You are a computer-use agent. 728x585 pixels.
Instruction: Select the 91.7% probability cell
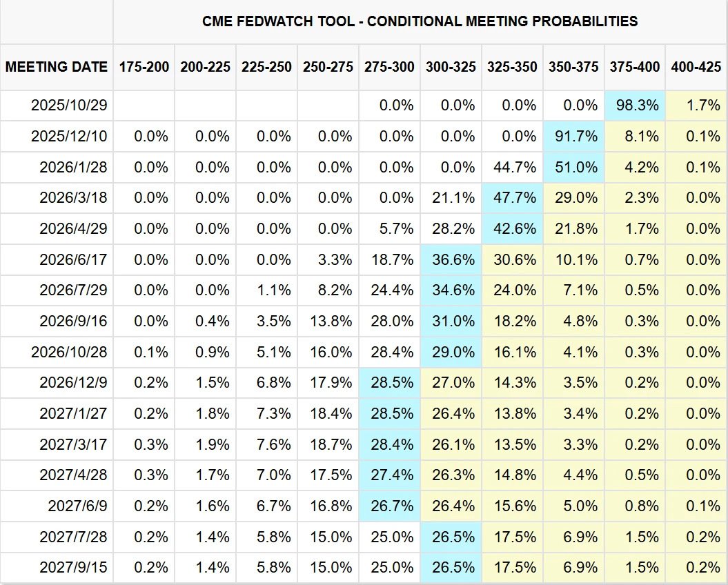pos(574,137)
